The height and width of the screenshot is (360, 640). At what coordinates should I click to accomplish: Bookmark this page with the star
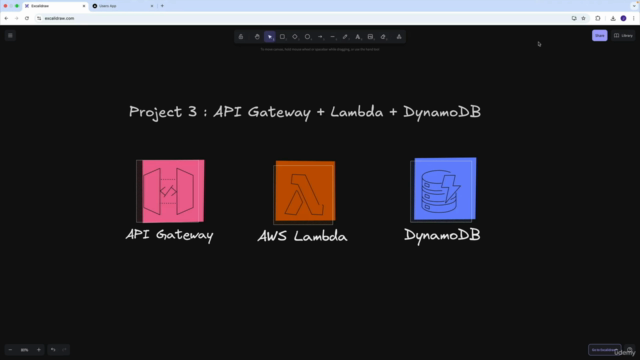(583, 18)
